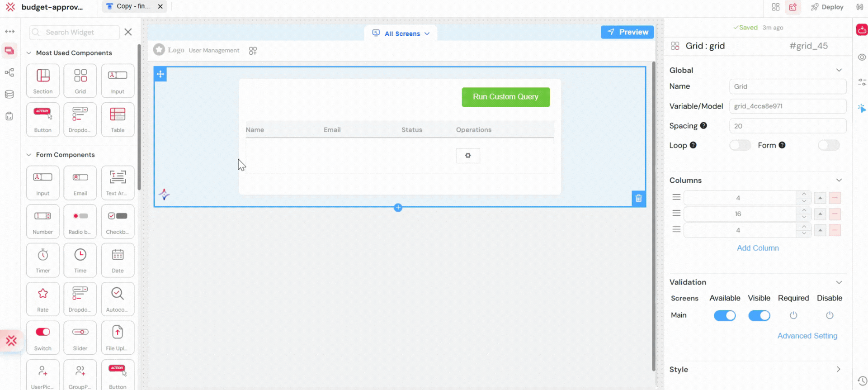Click the Run Custom Query button
Viewport: 868px width, 390px height.
505,97
